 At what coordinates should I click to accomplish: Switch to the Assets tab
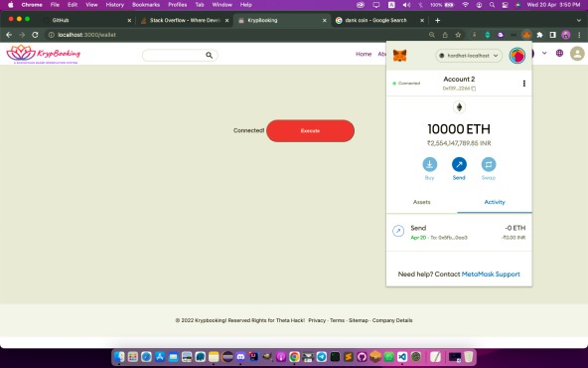(x=421, y=202)
